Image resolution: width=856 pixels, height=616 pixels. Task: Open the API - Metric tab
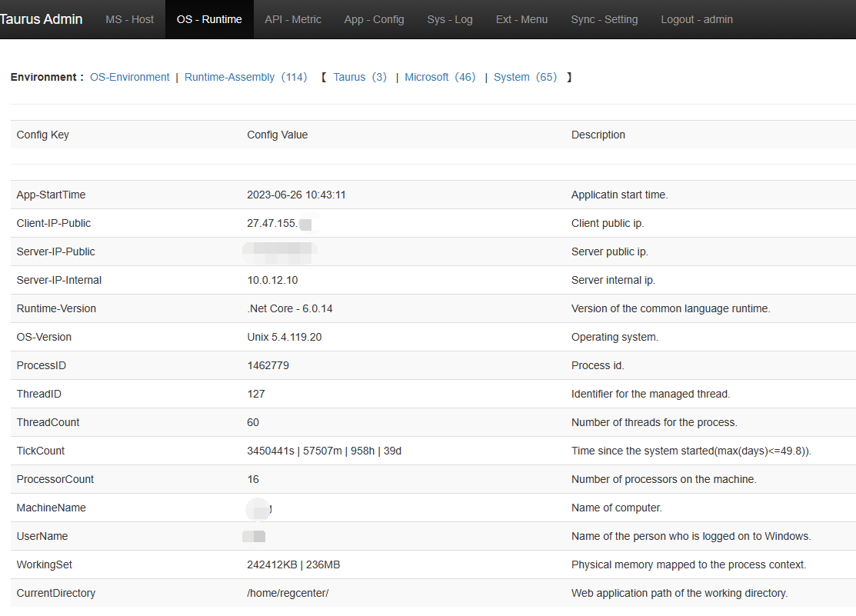[x=292, y=19]
